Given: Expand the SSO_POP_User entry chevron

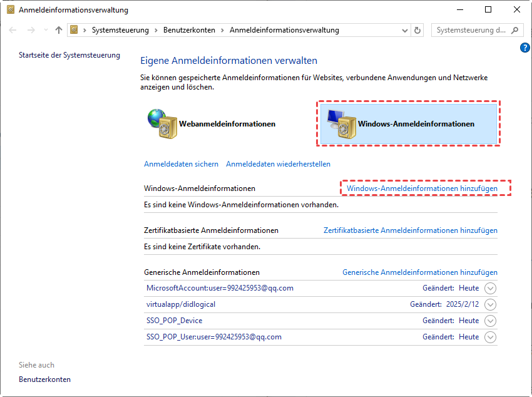Looking at the screenshot, I should (x=491, y=337).
